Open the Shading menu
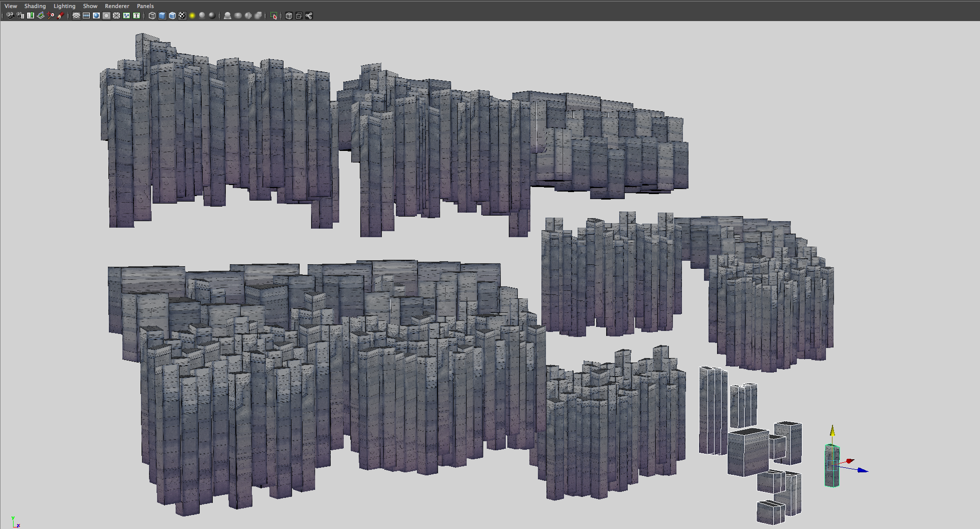This screenshot has height=529, width=980. point(35,6)
